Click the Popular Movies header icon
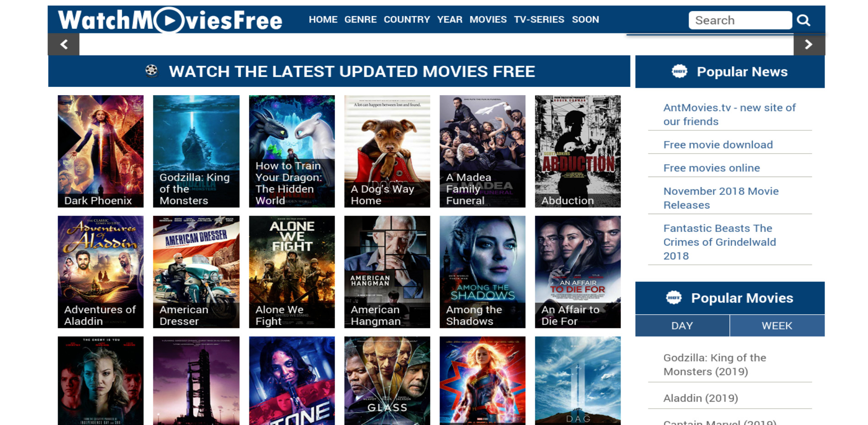868x425 pixels. coord(674,298)
